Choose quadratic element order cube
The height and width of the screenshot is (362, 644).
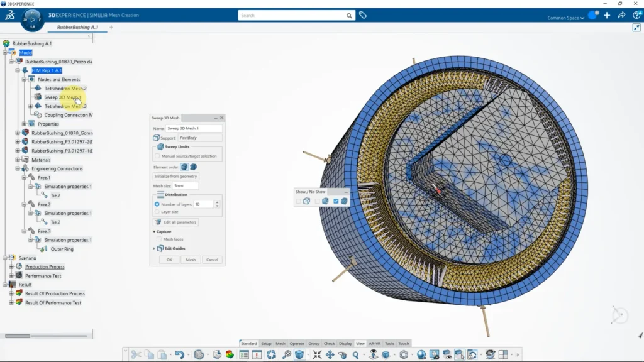[194, 167]
